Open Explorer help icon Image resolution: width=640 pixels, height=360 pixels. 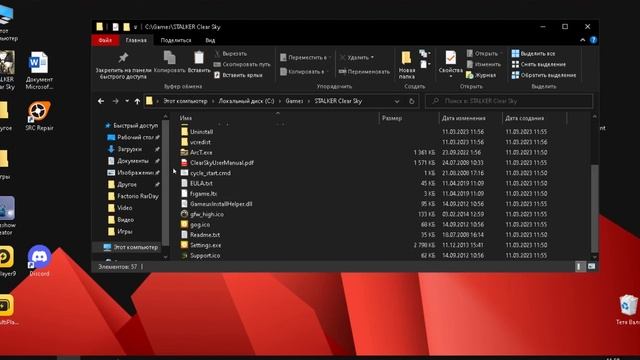[593, 40]
